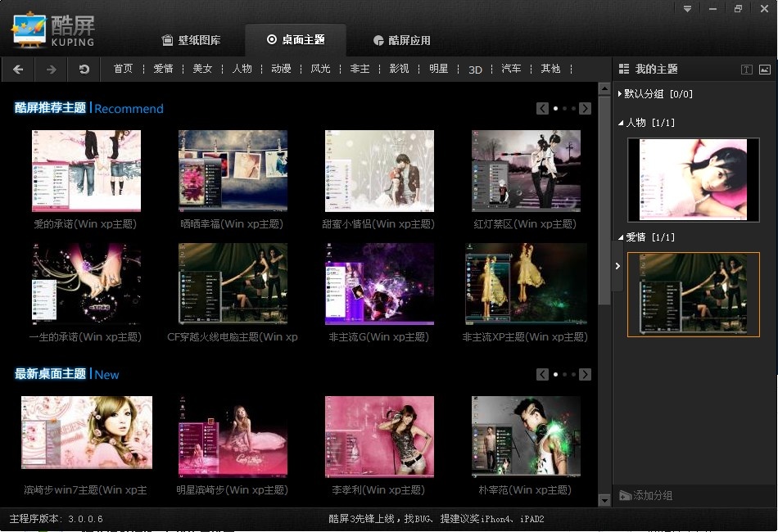Switch to the 壁纸图库 tab

pyautogui.click(x=191, y=40)
